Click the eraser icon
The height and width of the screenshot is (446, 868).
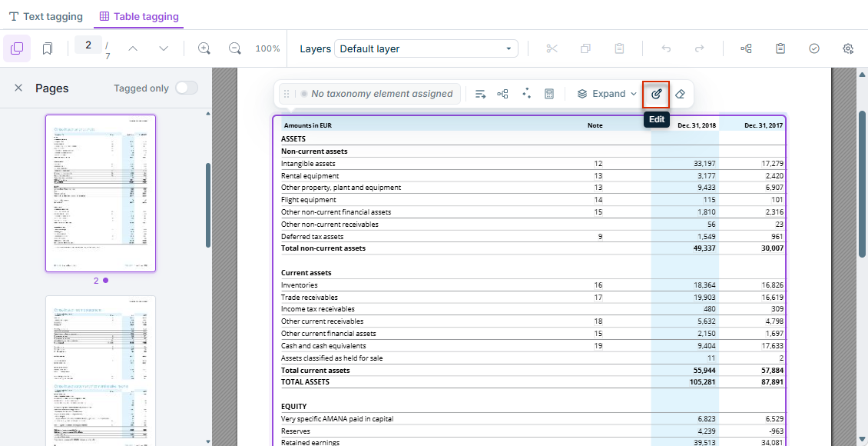point(681,94)
